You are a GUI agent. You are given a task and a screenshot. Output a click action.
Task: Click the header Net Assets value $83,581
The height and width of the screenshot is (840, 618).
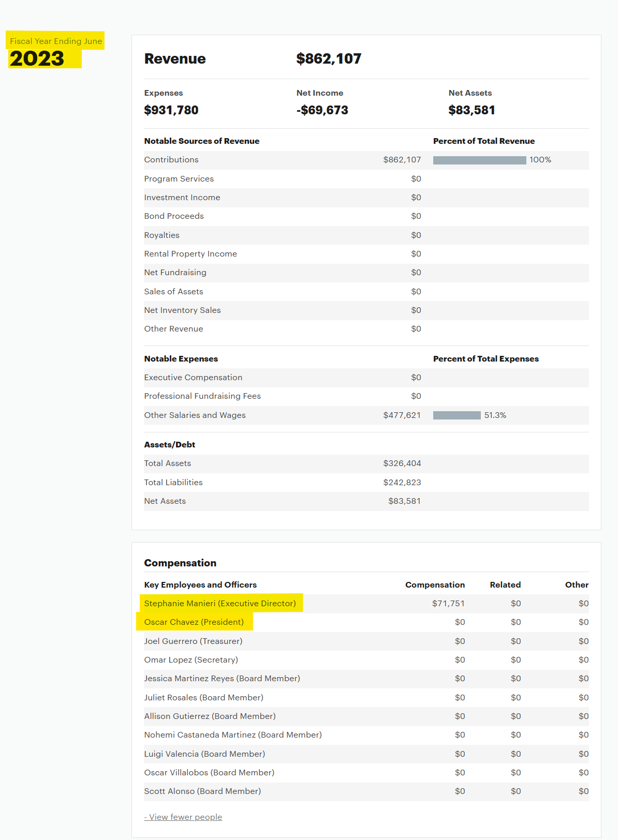[472, 110]
